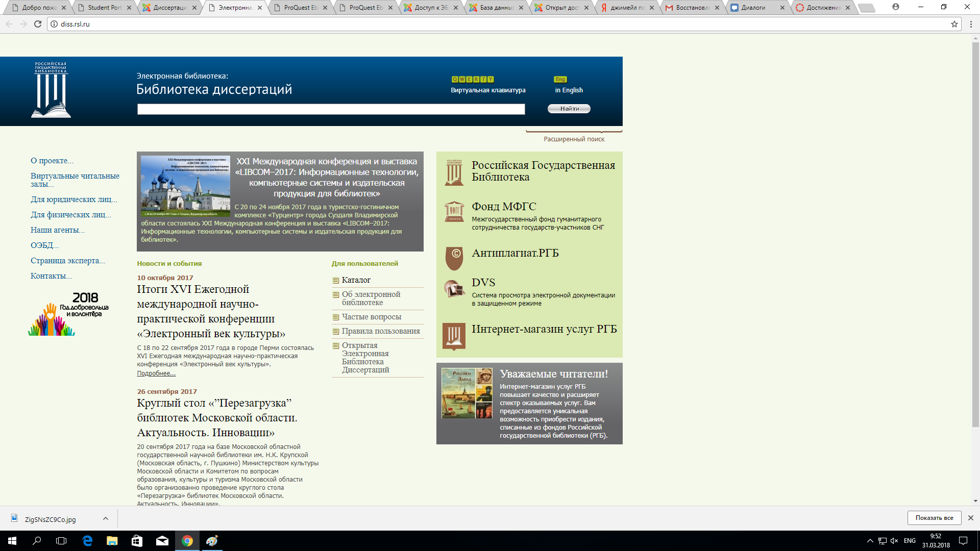980x551 pixels.
Task: Open Microsoft Edge from the taskbar
Action: click(x=87, y=541)
